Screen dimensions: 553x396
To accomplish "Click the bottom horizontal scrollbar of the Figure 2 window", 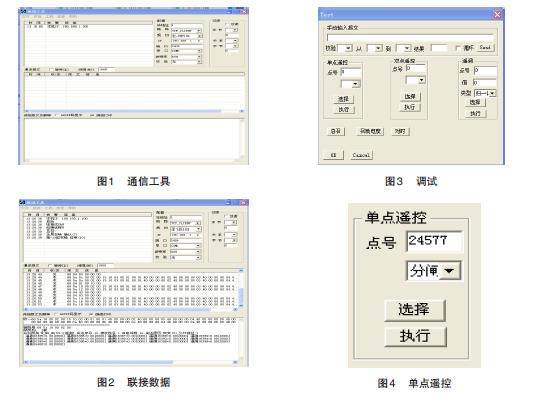I will 130,363.
